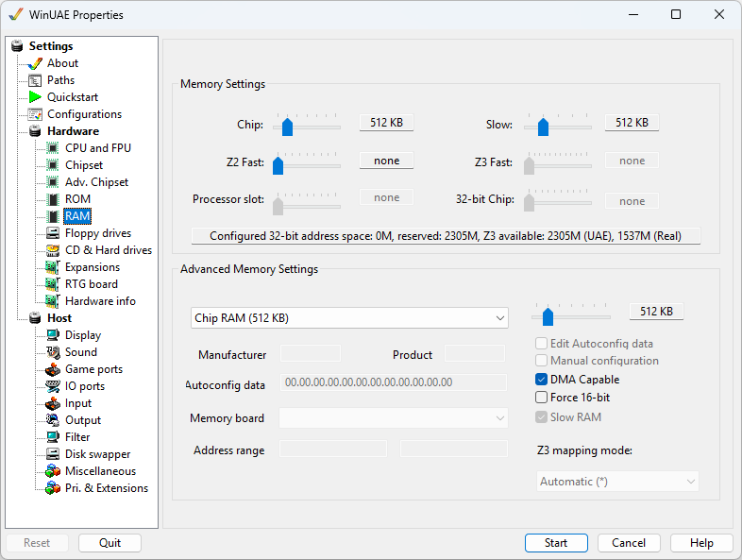Click the Product input field
Screen dimensions: 742x560
click(x=475, y=353)
